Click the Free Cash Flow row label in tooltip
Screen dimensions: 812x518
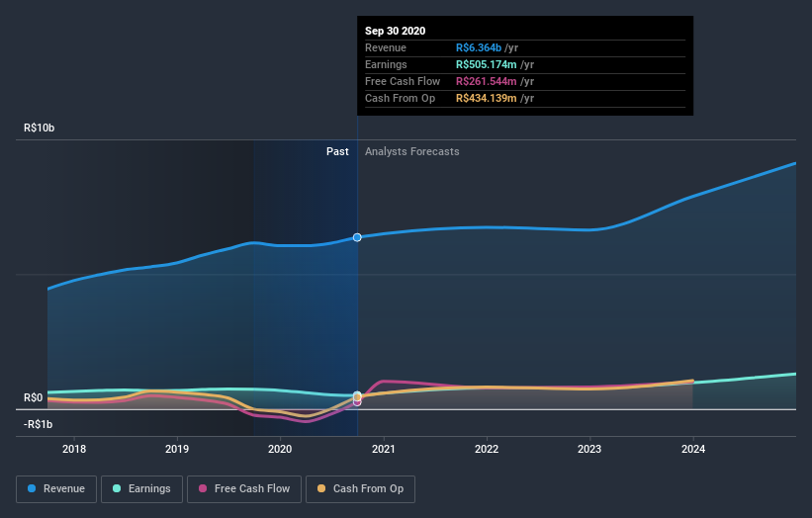pos(403,81)
